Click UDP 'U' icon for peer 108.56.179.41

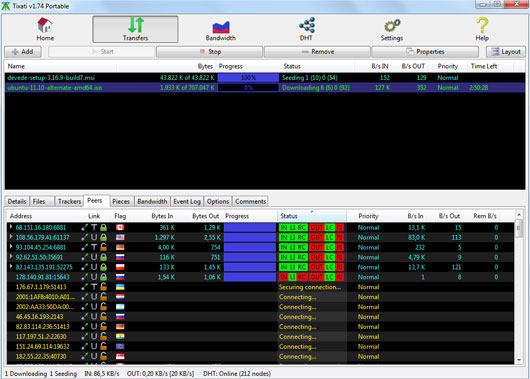[94, 237]
